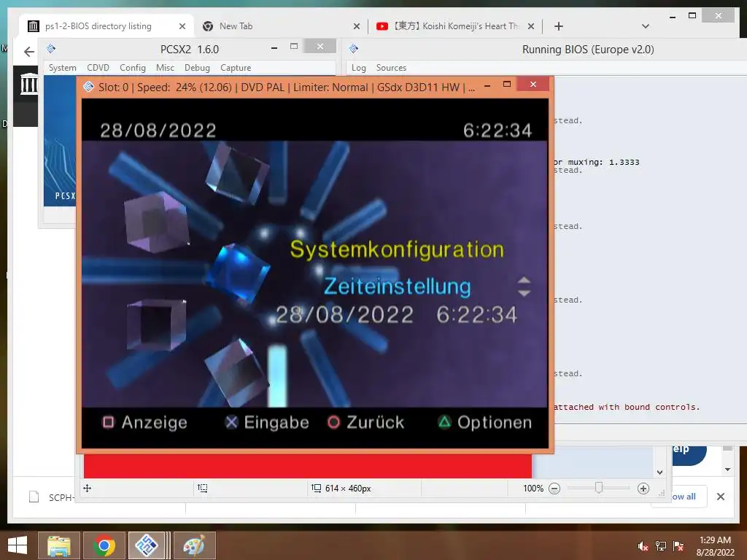Open the Debug menu in PCSX2
The height and width of the screenshot is (560, 747).
tap(197, 68)
